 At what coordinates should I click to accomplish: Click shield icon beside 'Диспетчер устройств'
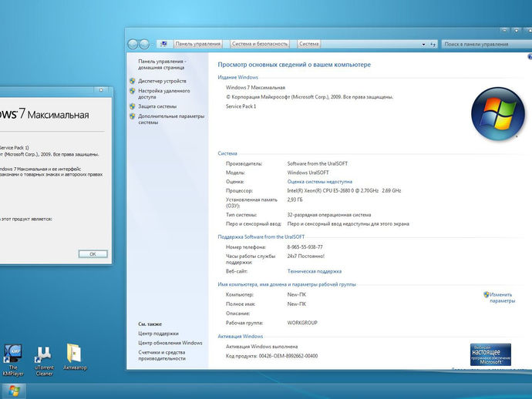tap(133, 81)
